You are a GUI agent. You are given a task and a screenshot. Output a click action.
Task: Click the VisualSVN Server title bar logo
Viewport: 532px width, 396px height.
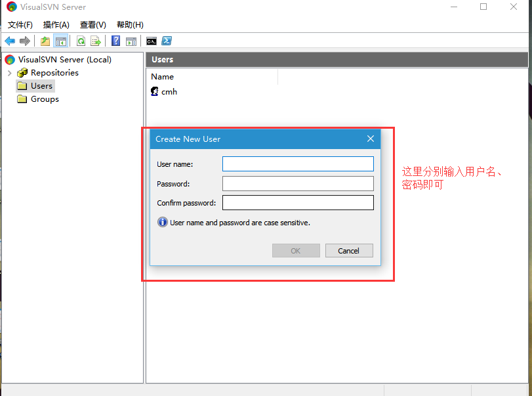(x=12, y=7)
